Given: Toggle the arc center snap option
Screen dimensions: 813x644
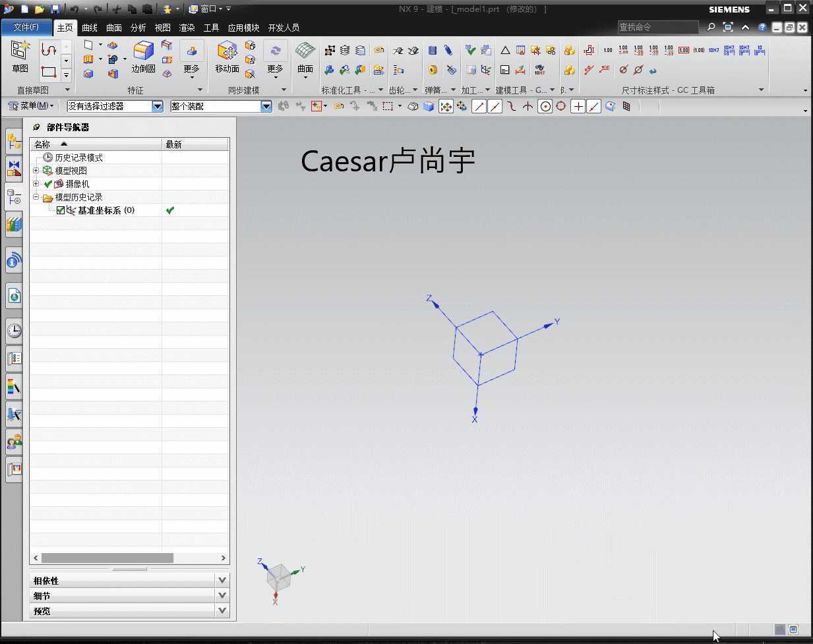Looking at the screenshot, I should tap(545, 106).
